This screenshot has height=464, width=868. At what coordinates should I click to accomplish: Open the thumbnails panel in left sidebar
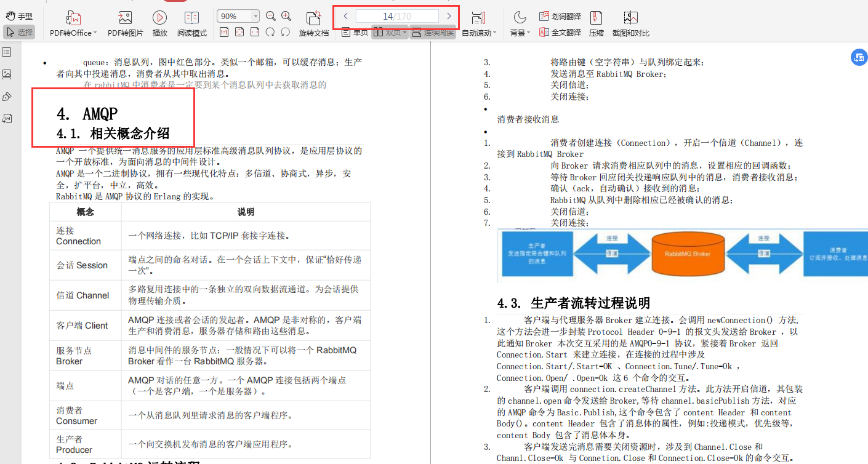[7, 74]
